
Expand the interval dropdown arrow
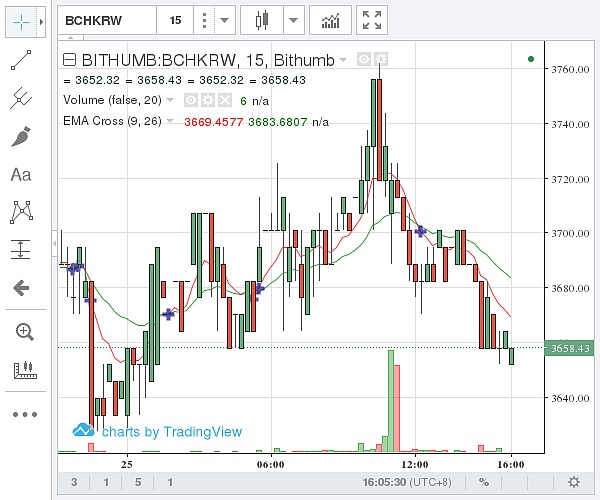(x=225, y=20)
